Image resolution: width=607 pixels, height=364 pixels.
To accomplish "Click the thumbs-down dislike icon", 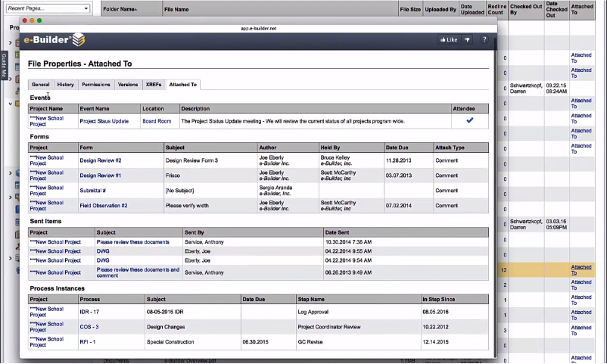I will [467, 39].
